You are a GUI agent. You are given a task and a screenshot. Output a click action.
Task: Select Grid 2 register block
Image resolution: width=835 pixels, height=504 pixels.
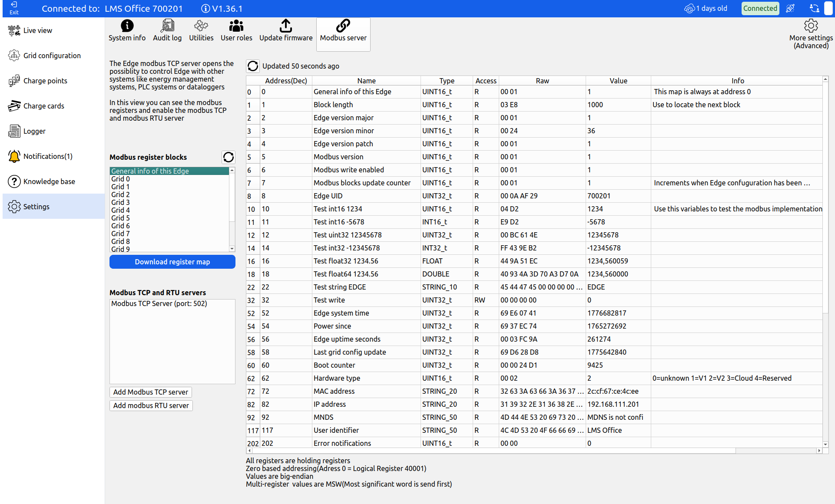[x=169, y=194]
